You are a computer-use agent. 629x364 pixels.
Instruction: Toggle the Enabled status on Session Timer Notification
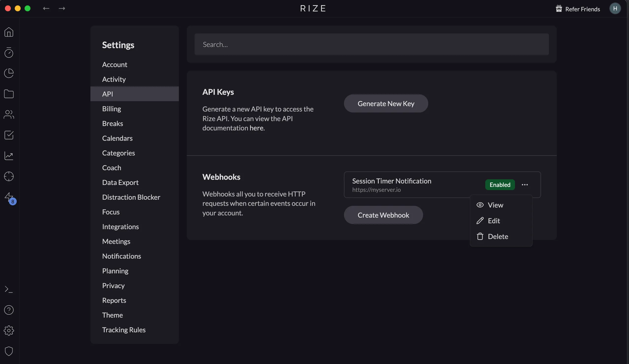500,185
